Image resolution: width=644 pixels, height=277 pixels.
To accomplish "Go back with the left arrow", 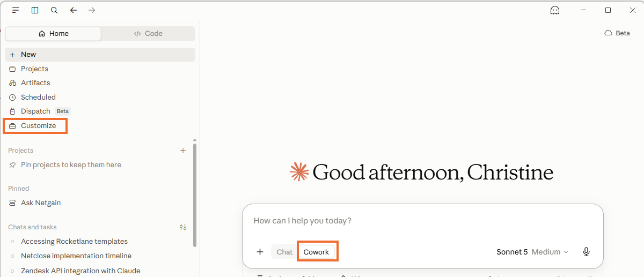I will 74,10.
